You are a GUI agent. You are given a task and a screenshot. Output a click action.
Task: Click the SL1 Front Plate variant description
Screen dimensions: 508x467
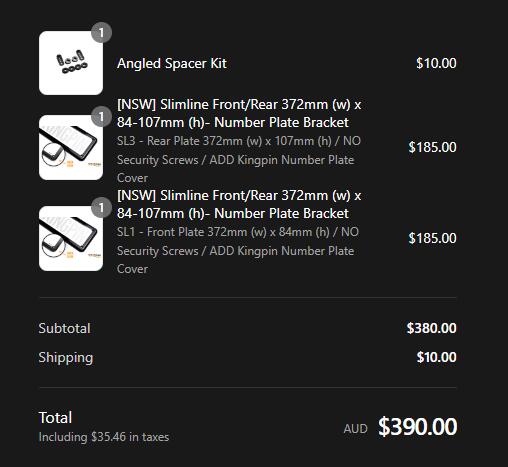pyautogui.click(x=238, y=250)
